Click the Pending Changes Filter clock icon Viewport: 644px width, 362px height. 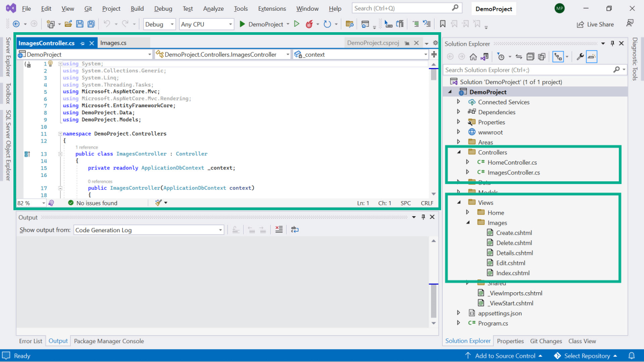point(501,56)
